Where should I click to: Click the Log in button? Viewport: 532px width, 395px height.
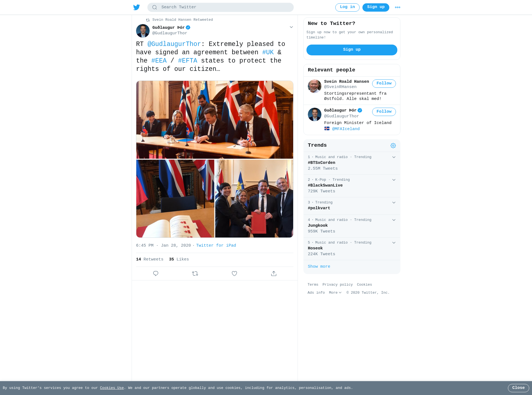pos(347,7)
